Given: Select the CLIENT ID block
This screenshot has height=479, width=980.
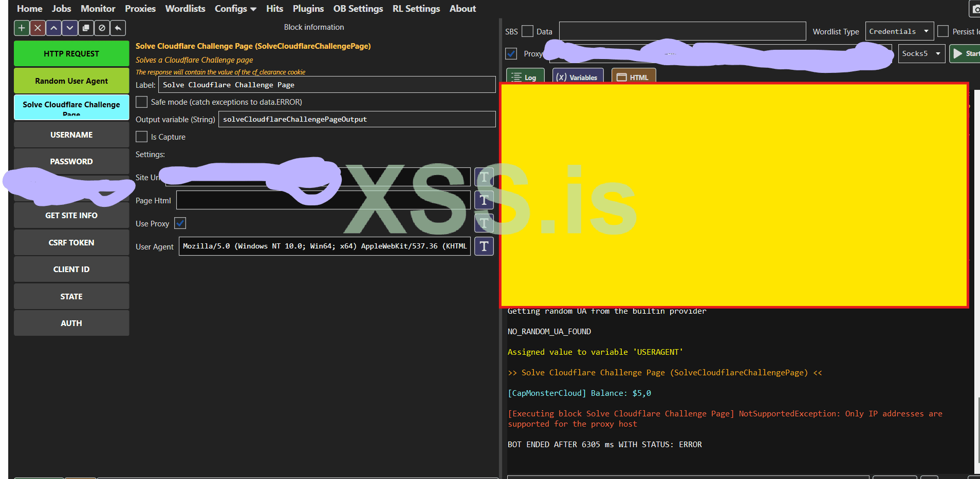Looking at the screenshot, I should (x=71, y=270).
